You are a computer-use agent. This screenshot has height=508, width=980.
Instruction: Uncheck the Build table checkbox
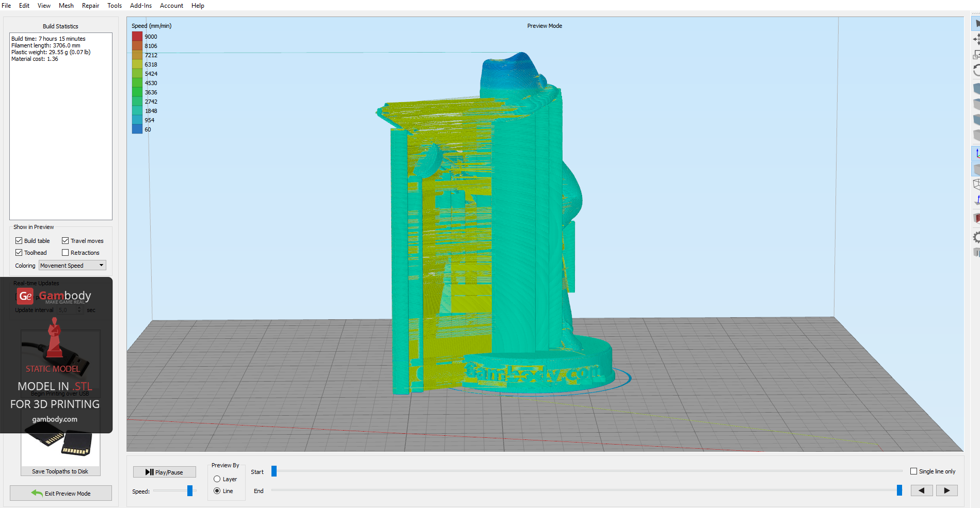pyautogui.click(x=19, y=241)
